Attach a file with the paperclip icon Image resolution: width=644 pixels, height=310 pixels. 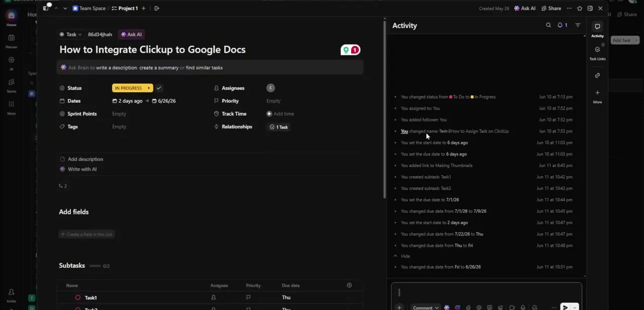pos(468,307)
